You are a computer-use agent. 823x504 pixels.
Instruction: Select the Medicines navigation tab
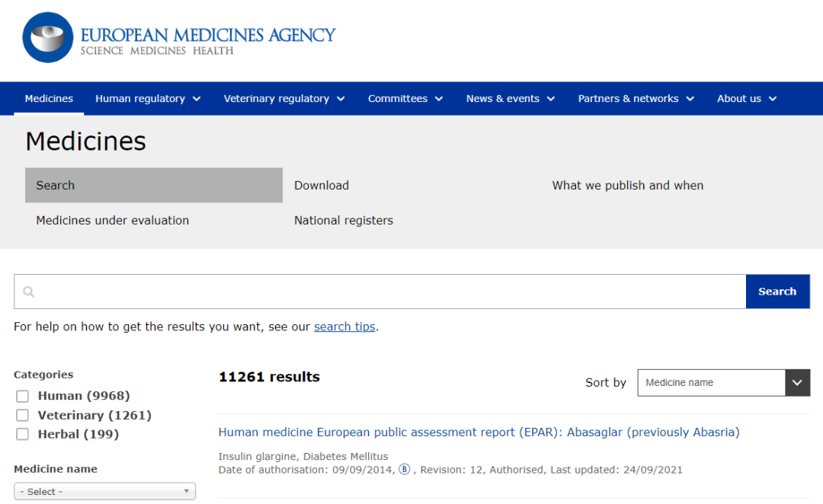tap(49, 99)
